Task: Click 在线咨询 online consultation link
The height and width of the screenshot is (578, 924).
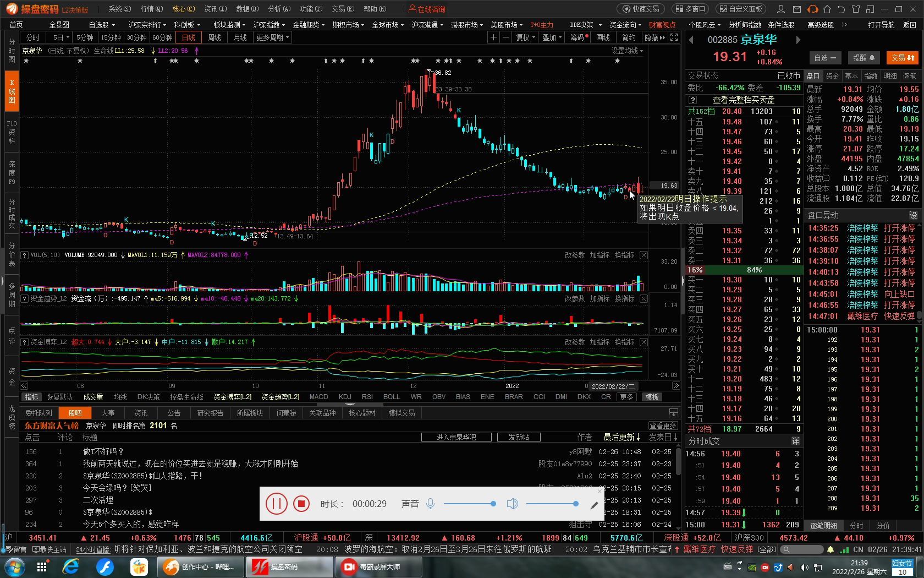Action: coord(427,9)
